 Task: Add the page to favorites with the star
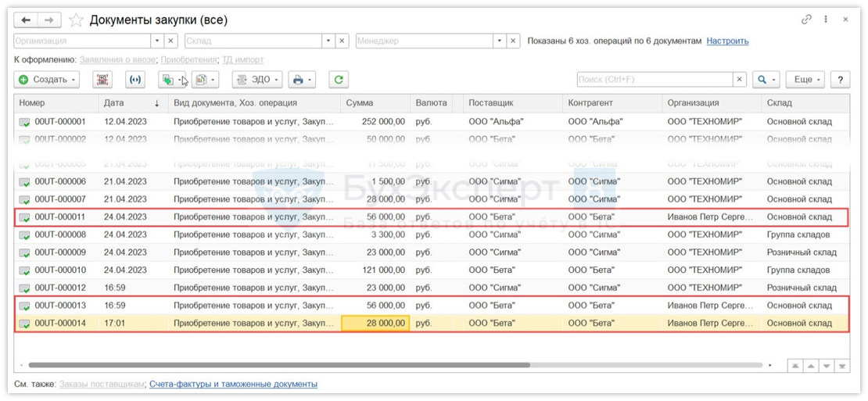76,20
